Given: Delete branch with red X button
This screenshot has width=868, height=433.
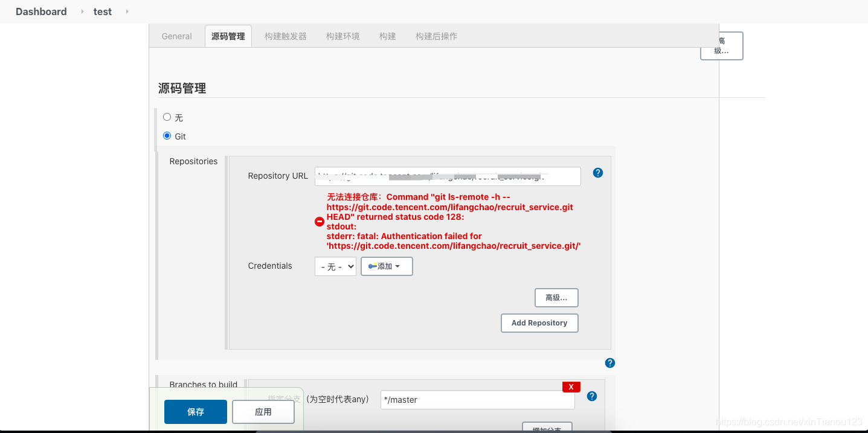Looking at the screenshot, I should (x=571, y=387).
